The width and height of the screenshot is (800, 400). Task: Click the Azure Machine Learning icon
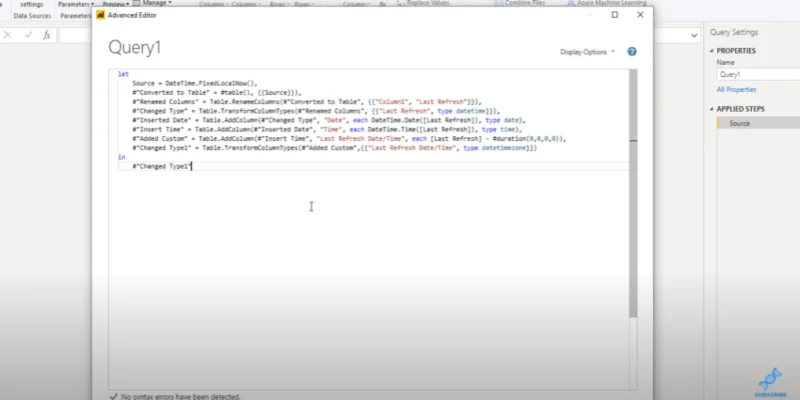click(x=571, y=3)
